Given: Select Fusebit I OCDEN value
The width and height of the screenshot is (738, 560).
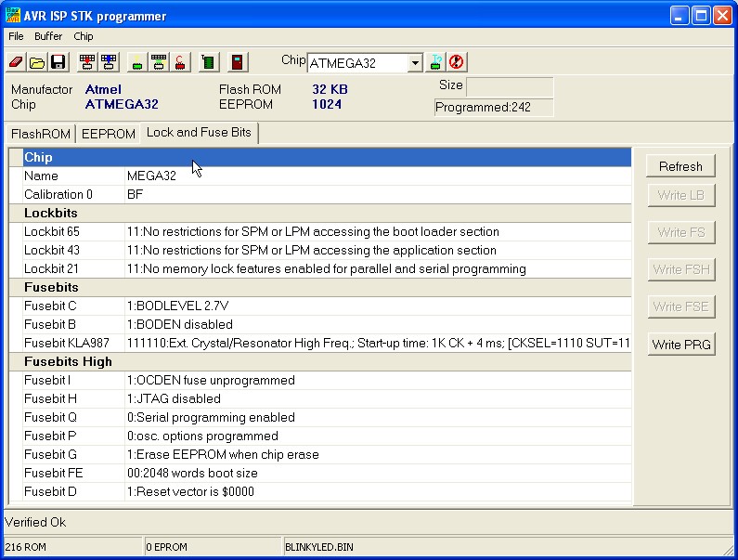Looking at the screenshot, I should coord(378,381).
